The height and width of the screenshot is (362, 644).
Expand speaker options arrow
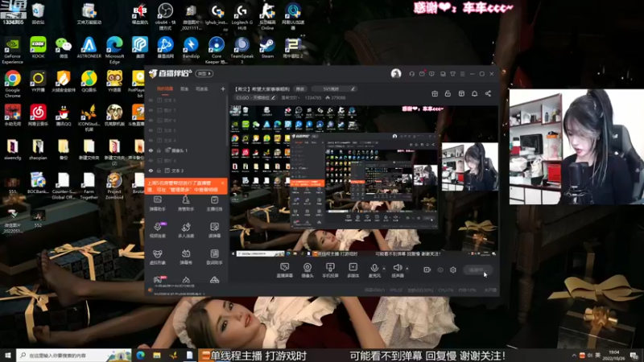pos(407,269)
